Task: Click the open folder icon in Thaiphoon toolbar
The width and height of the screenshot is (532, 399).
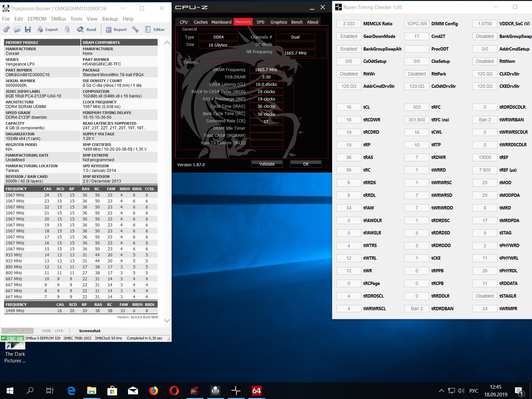Action: point(17,30)
